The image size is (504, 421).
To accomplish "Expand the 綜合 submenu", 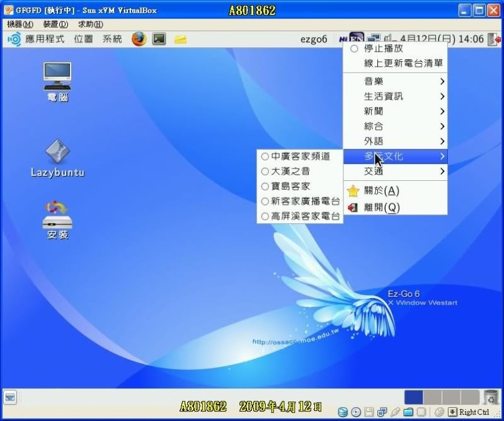I will [x=396, y=126].
